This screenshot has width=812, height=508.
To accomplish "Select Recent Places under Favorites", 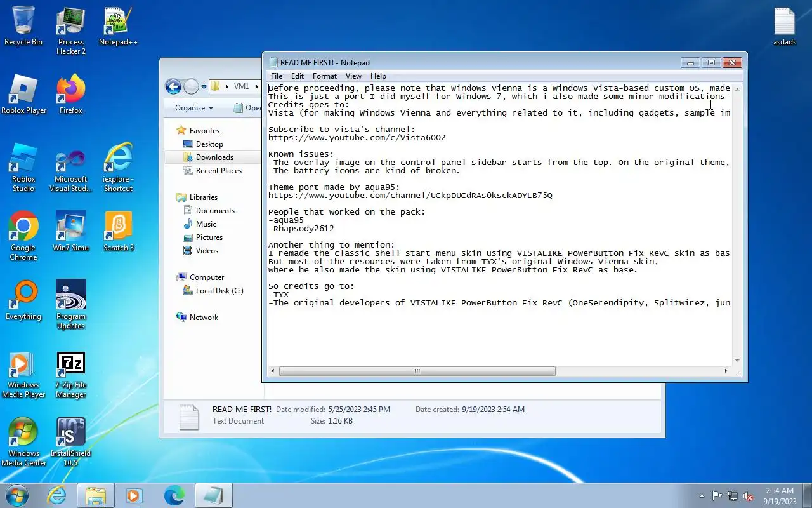I will (x=219, y=171).
